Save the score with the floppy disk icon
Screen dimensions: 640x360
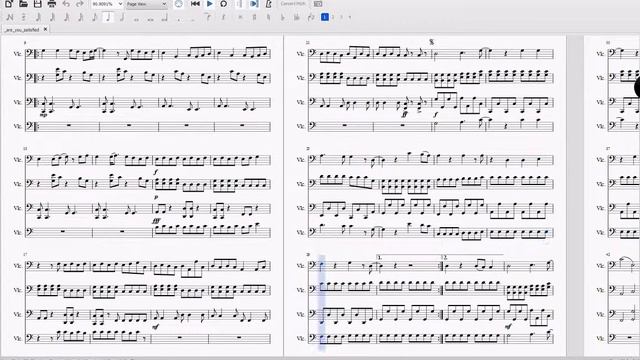tap(38, 4)
